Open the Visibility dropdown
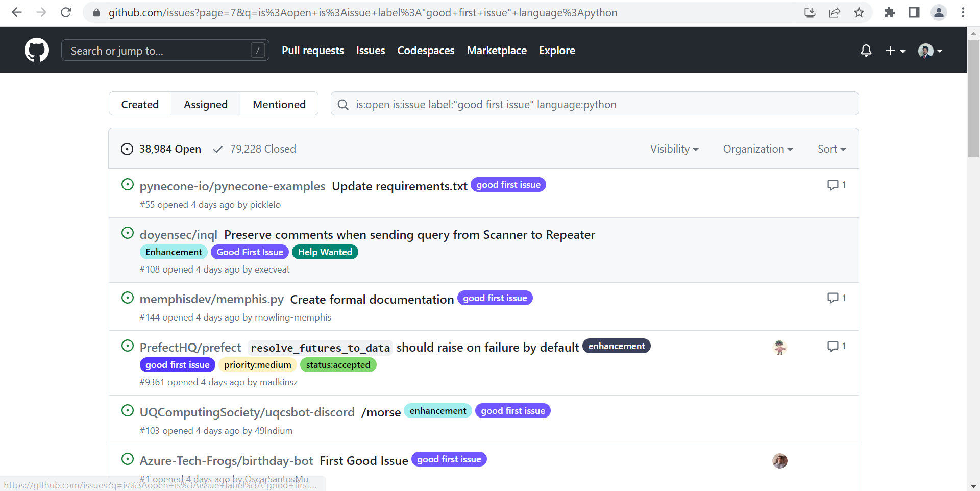This screenshot has width=980, height=491. [x=674, y=149]
